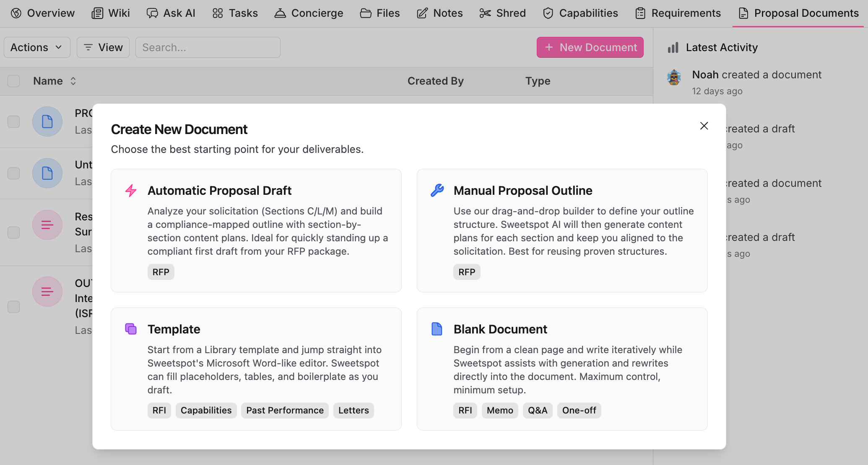Open the Overview tab
The width and height of the screenshot is (868, 465).
pos(43,13)
